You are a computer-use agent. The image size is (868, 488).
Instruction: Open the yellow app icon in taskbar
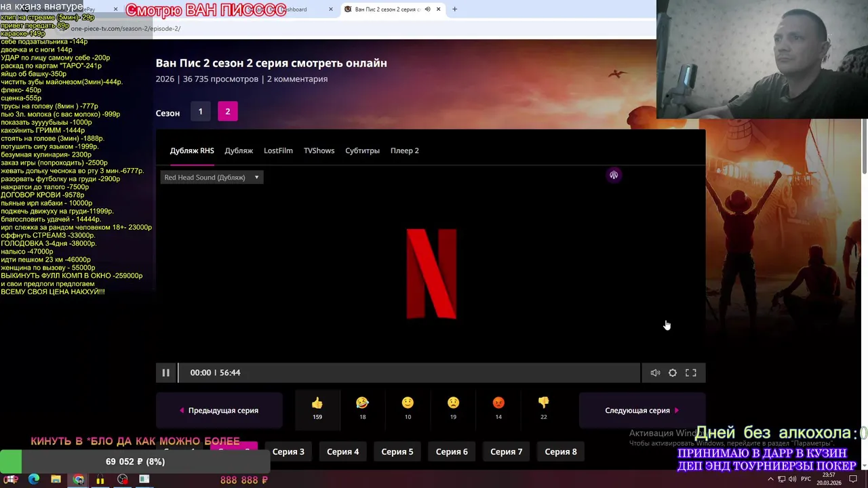pos(100,479)
